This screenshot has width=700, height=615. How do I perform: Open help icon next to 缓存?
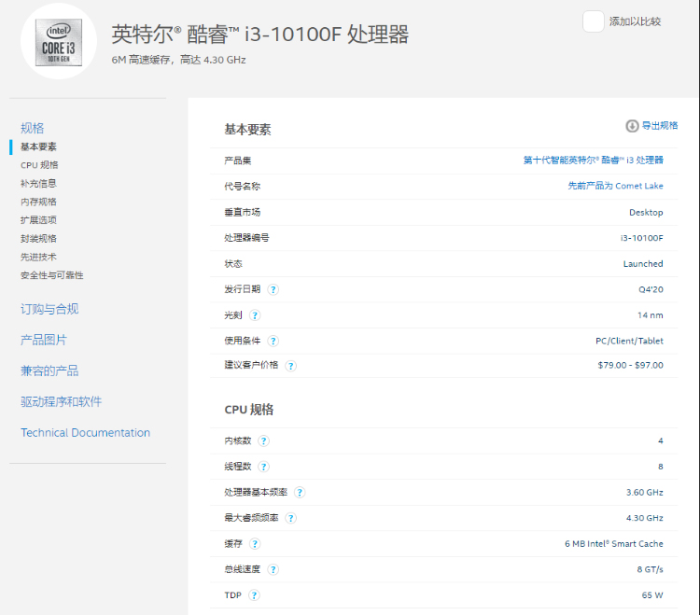click(x=255, y=544)
